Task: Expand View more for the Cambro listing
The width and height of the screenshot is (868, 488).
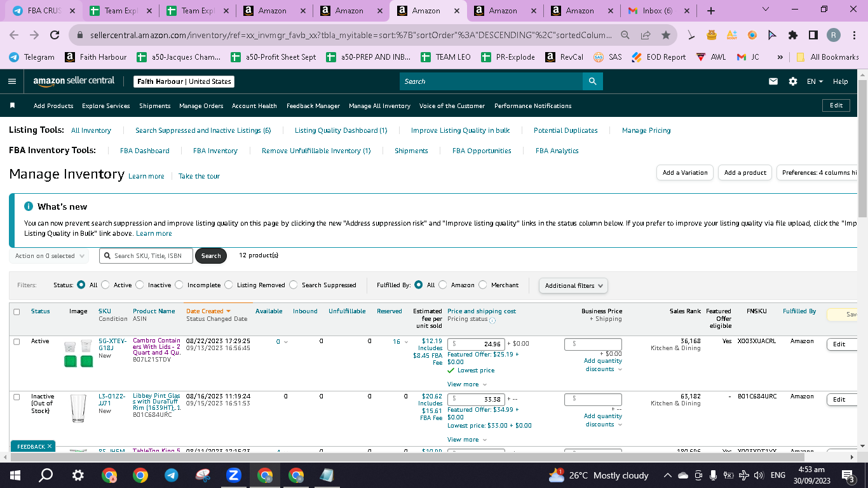Action: coord(467,384)
